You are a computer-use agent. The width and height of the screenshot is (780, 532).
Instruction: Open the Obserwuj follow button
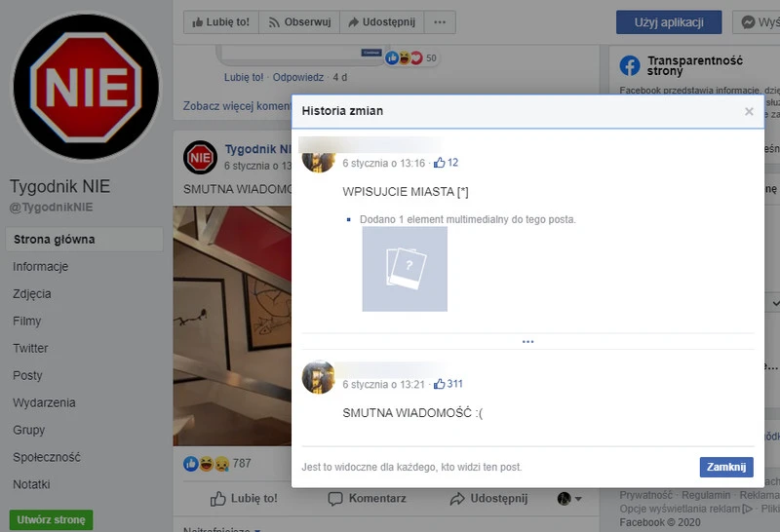[x=300, y=21]
